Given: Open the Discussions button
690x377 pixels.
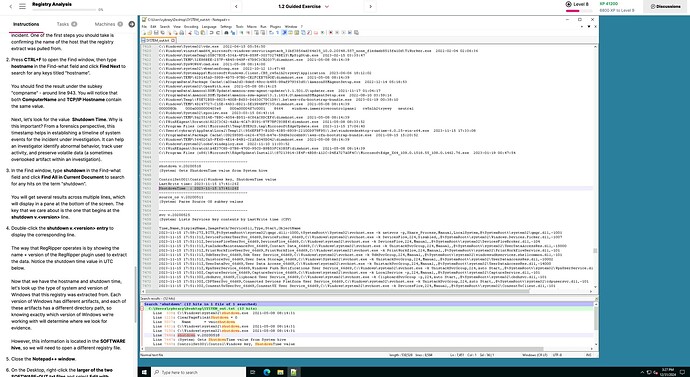Looking at the screenshot, I should 665,7.
